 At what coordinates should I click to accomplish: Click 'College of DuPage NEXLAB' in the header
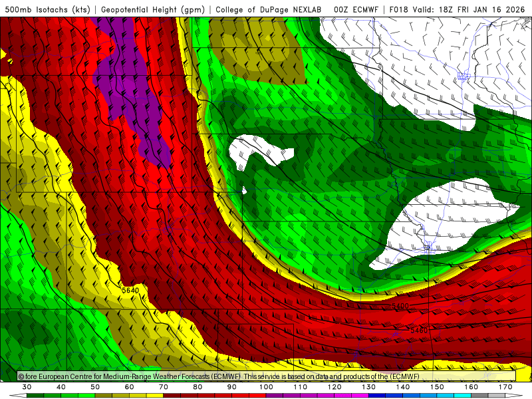[269, 9]
